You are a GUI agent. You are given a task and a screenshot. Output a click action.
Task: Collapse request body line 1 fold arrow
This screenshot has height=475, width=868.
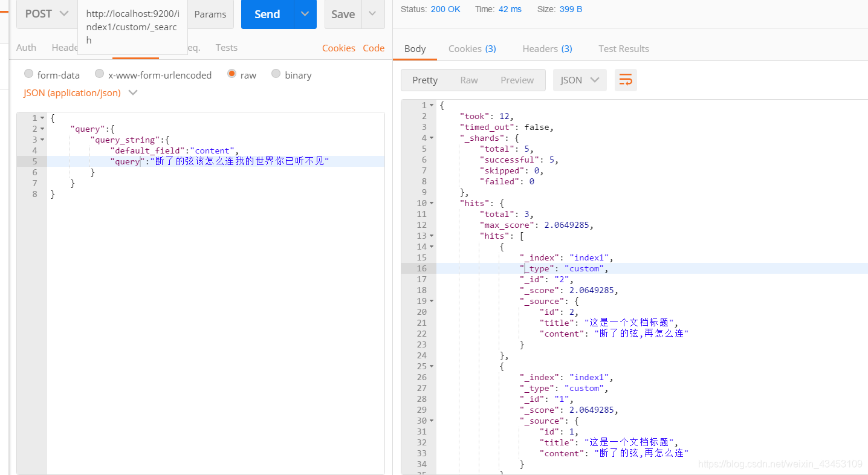(x=42, y=118)
